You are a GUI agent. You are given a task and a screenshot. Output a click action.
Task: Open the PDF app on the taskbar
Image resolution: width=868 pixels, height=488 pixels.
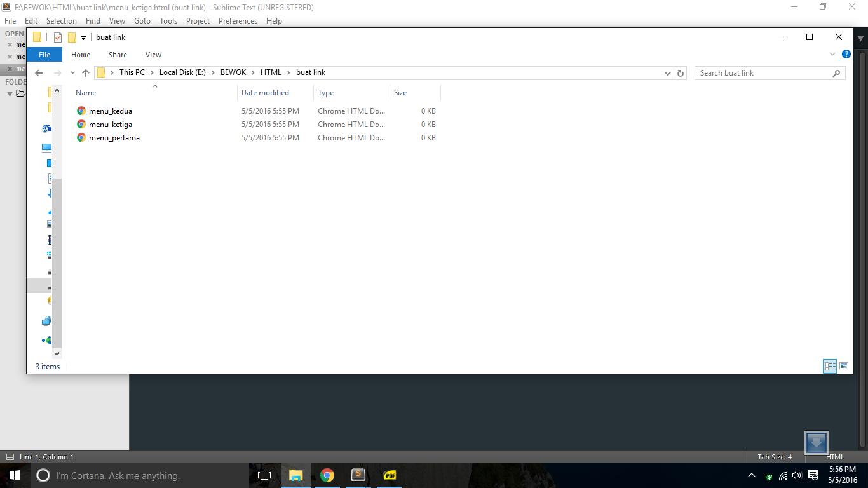[390, 475]
